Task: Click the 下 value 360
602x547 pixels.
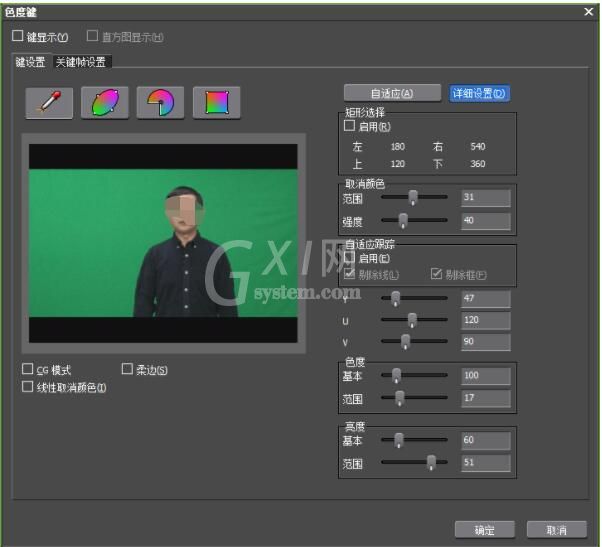Action: tap(478, 164)
